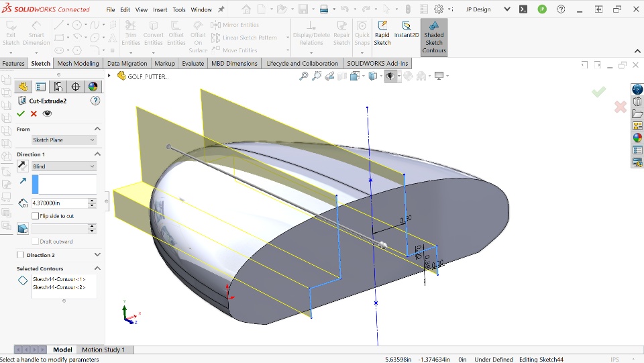Enable the Flip side to cut checkbox
644x363 pixels.
click(36, 216)
